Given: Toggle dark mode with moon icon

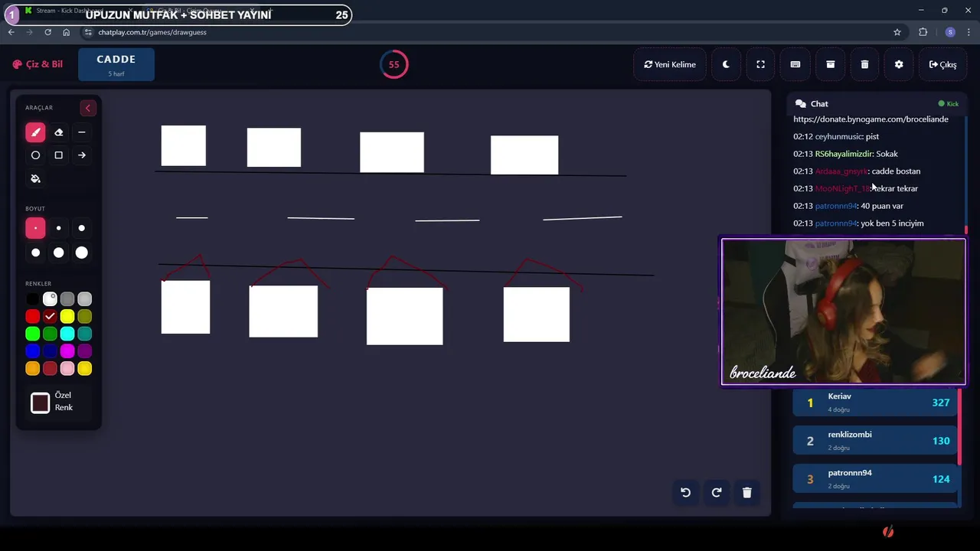Looking at the screenshot, I should pos(726,64).
